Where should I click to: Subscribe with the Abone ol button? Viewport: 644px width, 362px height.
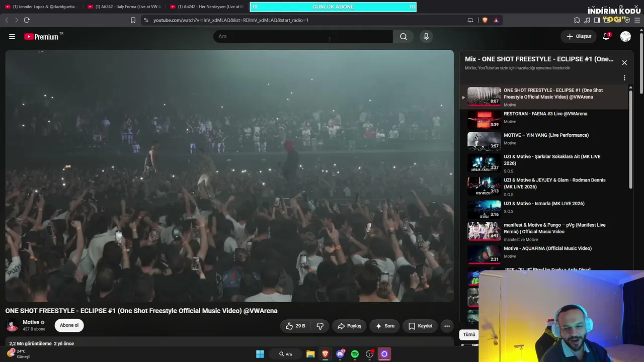[69, 325]
